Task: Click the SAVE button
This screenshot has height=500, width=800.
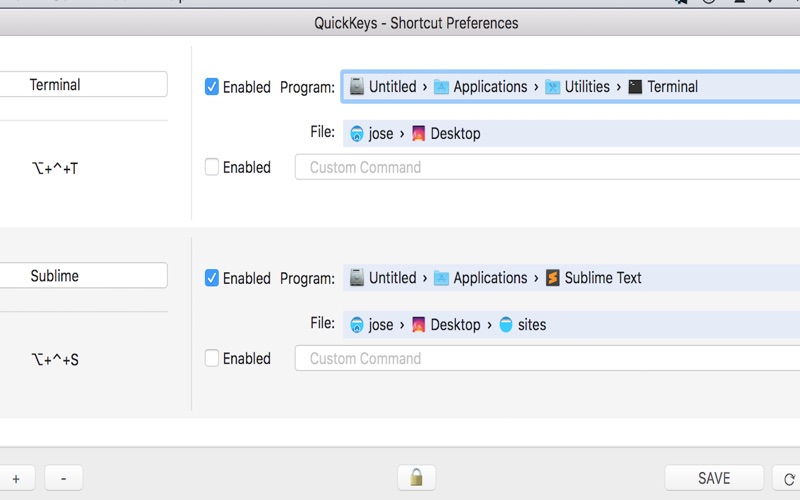Action: point(714,478)
